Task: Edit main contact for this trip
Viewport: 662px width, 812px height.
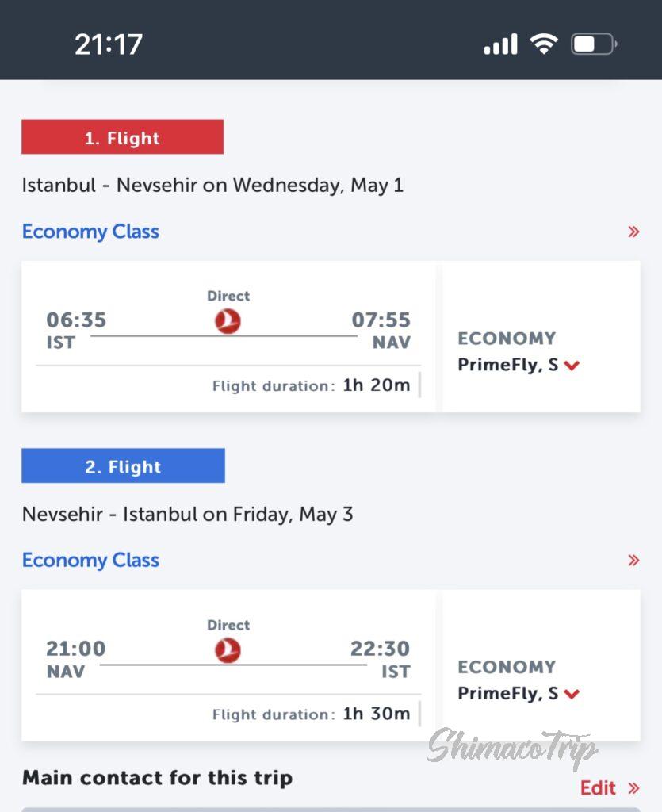Action: tap(598, 787)
